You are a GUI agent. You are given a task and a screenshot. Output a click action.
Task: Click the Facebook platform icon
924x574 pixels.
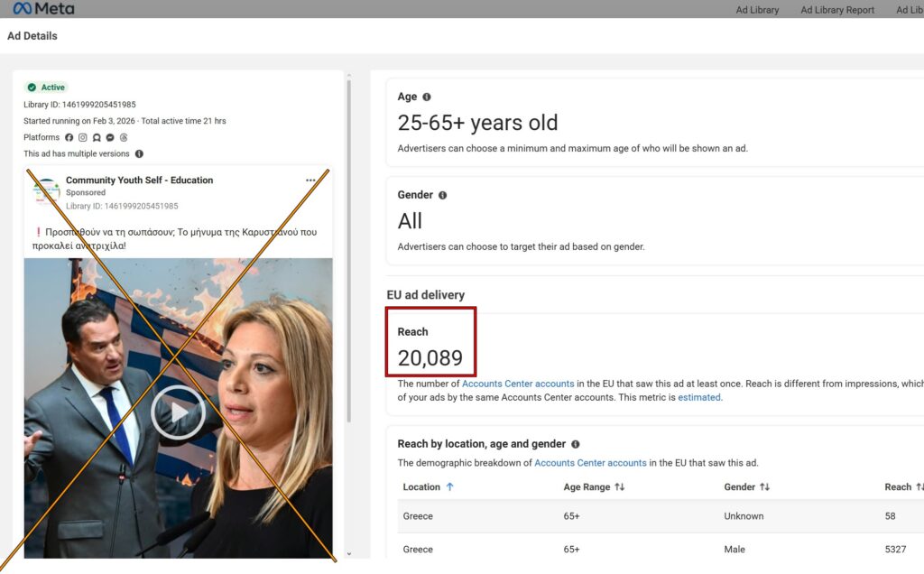point(69,138)
